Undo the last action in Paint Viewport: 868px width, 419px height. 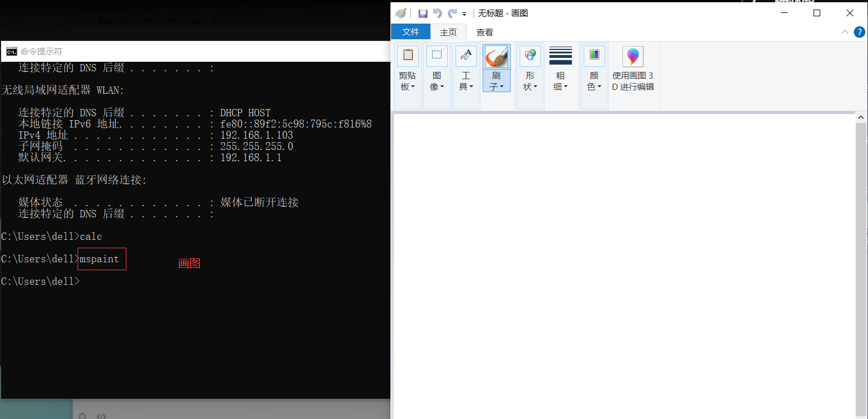pyautogui.click(x=438, y=13)
